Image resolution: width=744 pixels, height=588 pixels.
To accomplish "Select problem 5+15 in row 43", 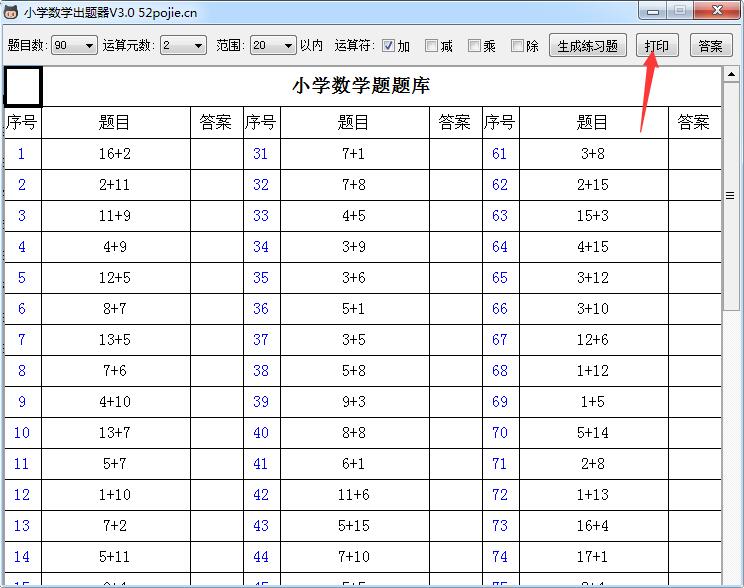I will tap(354, 526).
